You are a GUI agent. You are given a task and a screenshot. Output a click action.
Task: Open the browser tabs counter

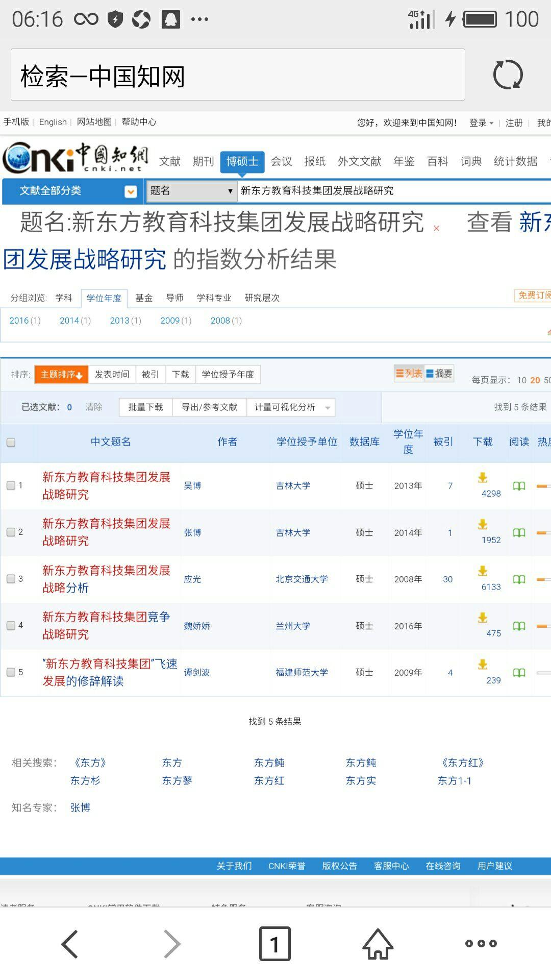(x=275, y=944)
